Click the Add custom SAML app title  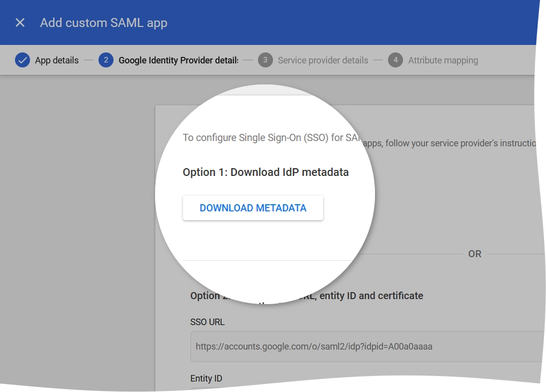click(x=104, y=22)
